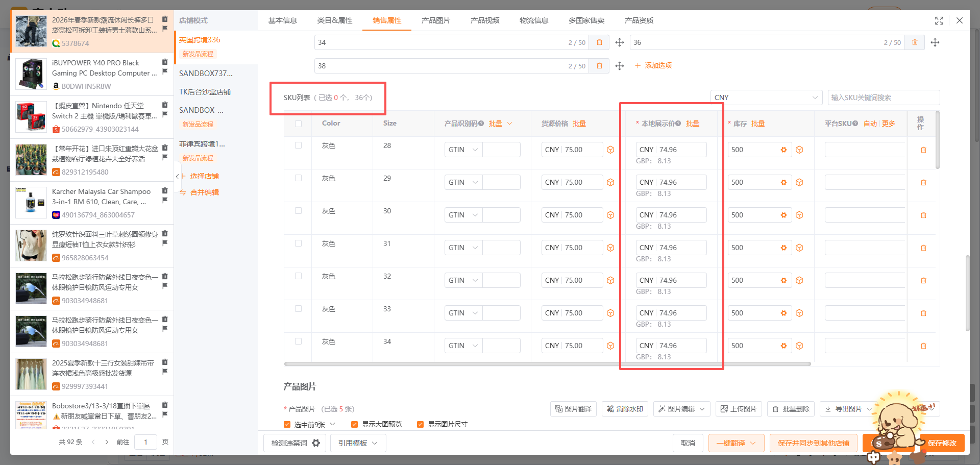Click cube icon beside source price row 28

(610, 150)
